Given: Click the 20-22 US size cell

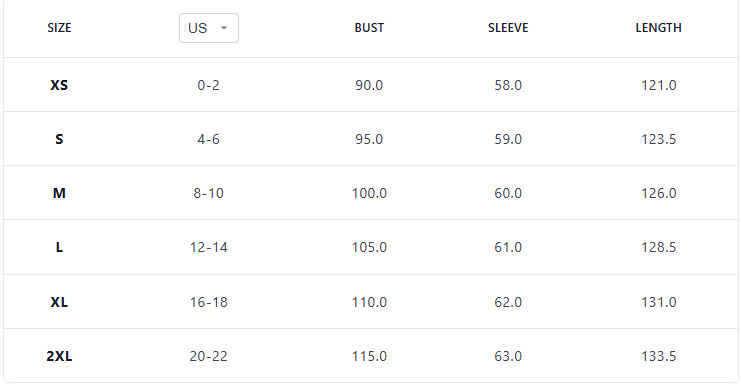Looking at the screenshot, I should tap(208, 356).
